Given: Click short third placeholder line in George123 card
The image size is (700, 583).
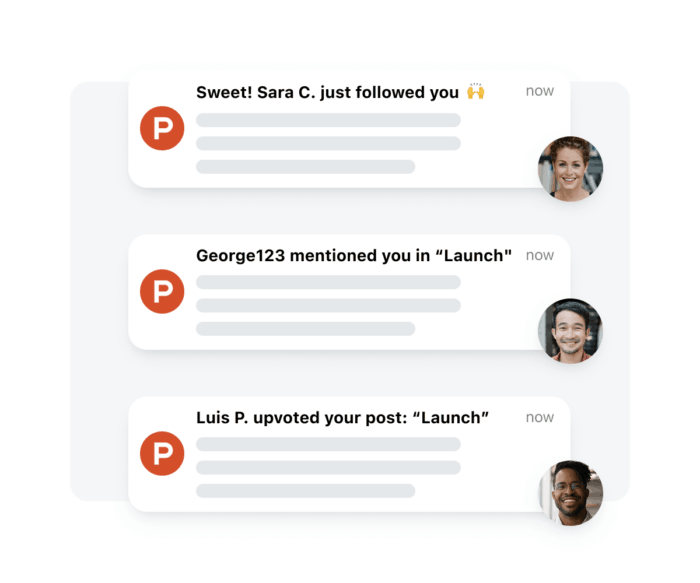Looking at the screenshot, I should pyautogui.click(x=305, y=328).
